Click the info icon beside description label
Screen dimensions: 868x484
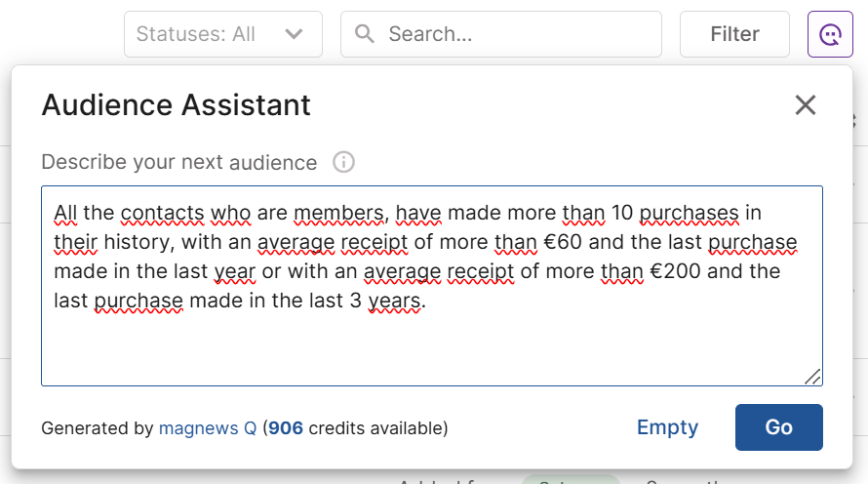point(343,162)
